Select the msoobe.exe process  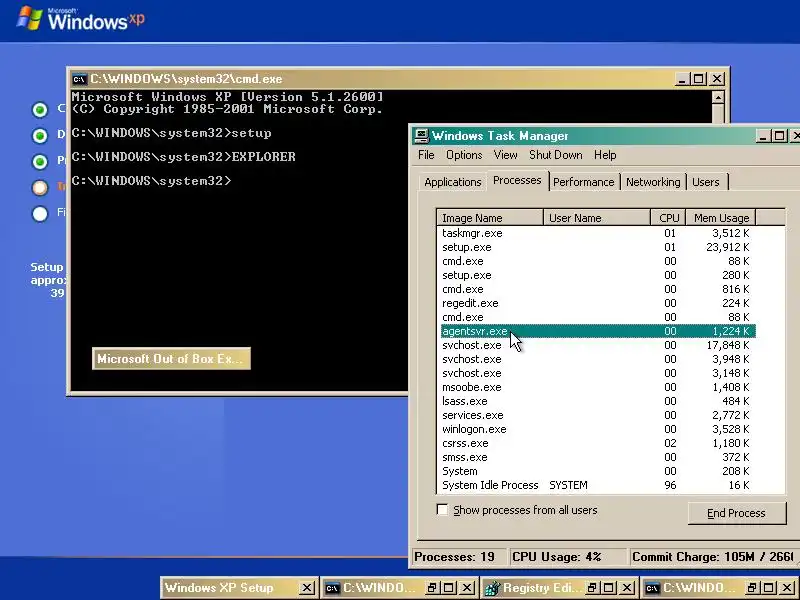pyautogui.click(x=596, y=387)
